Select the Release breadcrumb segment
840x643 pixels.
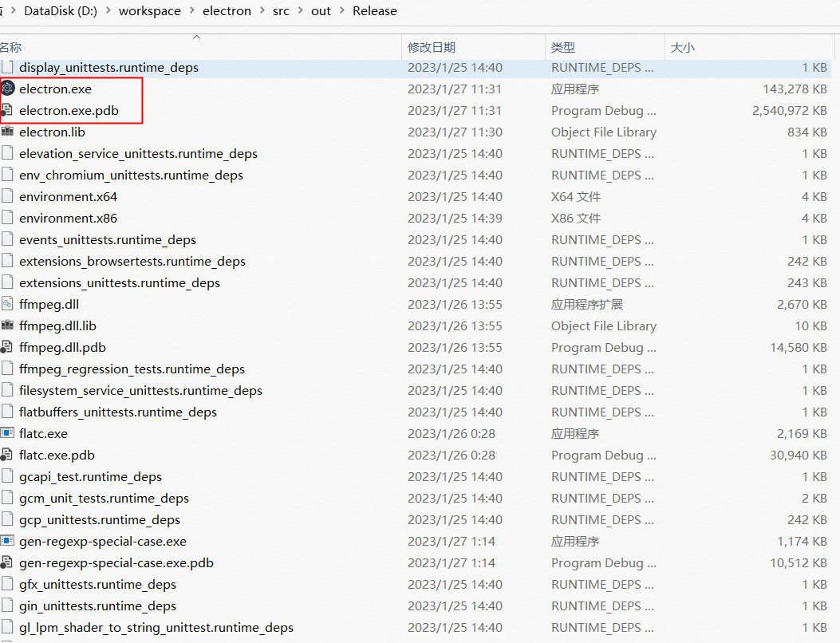(x=375, y=10)
